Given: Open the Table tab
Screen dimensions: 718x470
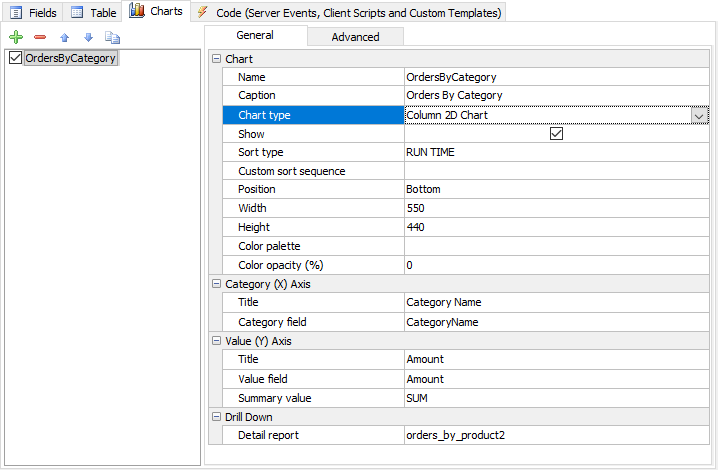Looking at the screenshot, I should pos(93,12).
